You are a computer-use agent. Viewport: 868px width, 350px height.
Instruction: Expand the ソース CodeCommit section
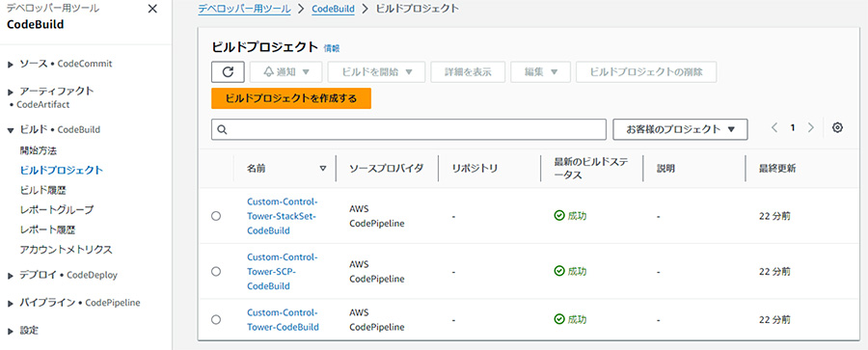(11, 65)
